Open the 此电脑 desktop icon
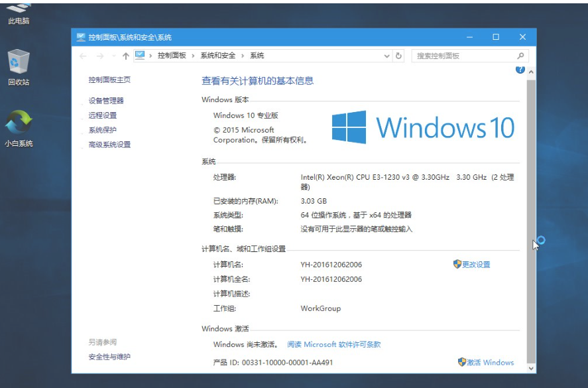588x388 pixels. pyautogui.click(x=19, y=13)
